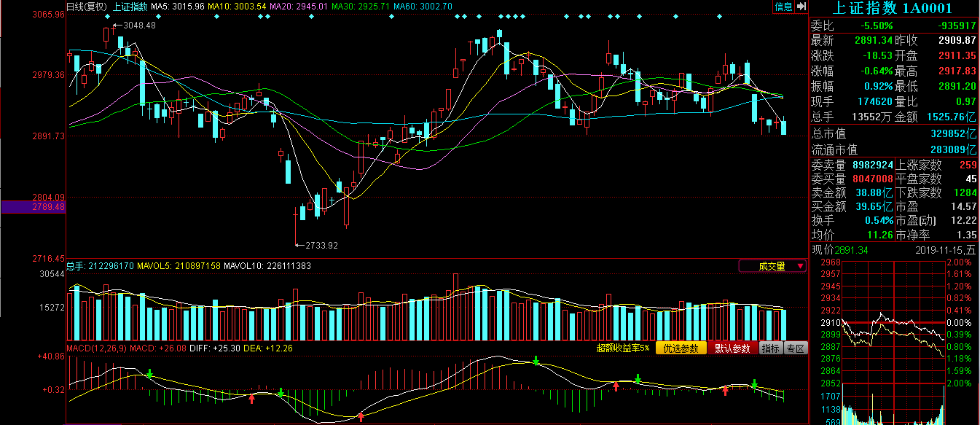Open the 信息 tab
The image size is (980, 425).
pyautogui.click(x=783, y=7)
